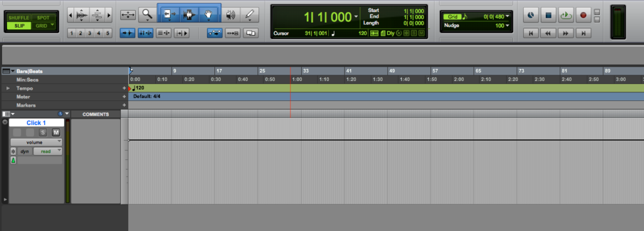Select the Scrubber speaker tool
Image resolution: width=644 pixels, height=231 pixels.
tap(230, 14)
